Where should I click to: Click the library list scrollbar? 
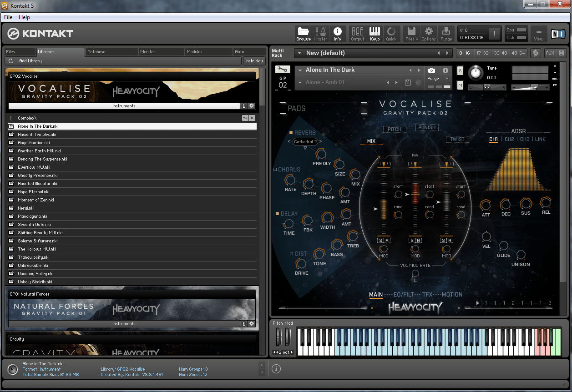(x=262, y=86)
